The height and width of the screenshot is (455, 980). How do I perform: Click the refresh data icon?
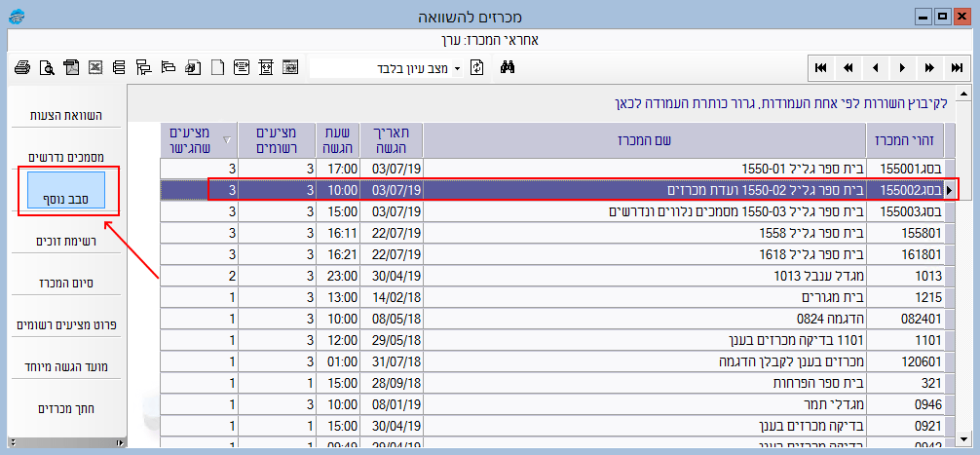tap(477, 67)
